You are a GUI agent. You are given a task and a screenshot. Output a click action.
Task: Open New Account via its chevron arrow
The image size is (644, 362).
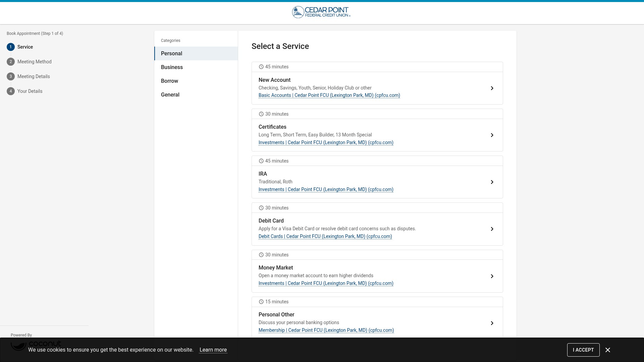click(x=492, y=88)
